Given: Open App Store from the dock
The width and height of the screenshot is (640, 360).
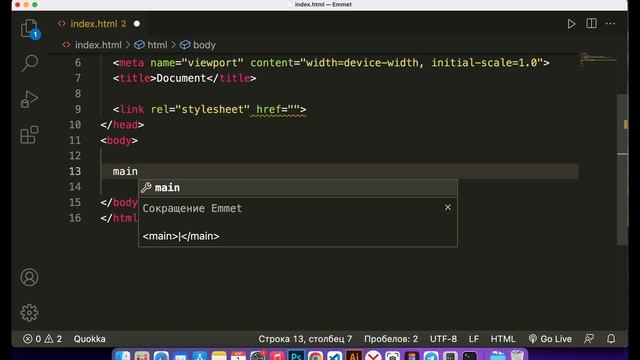Looking at the screenshot, I should click(200, 356).
